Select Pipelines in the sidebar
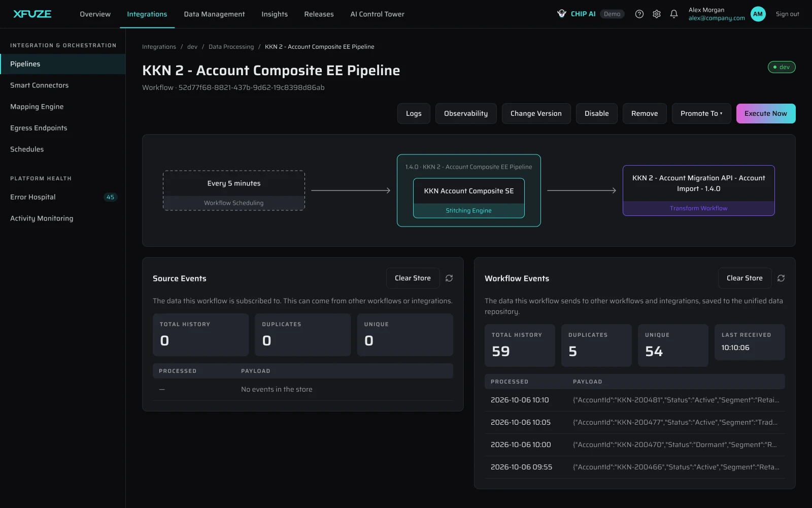Screen dimensions: 812x508 click(62, 64)
